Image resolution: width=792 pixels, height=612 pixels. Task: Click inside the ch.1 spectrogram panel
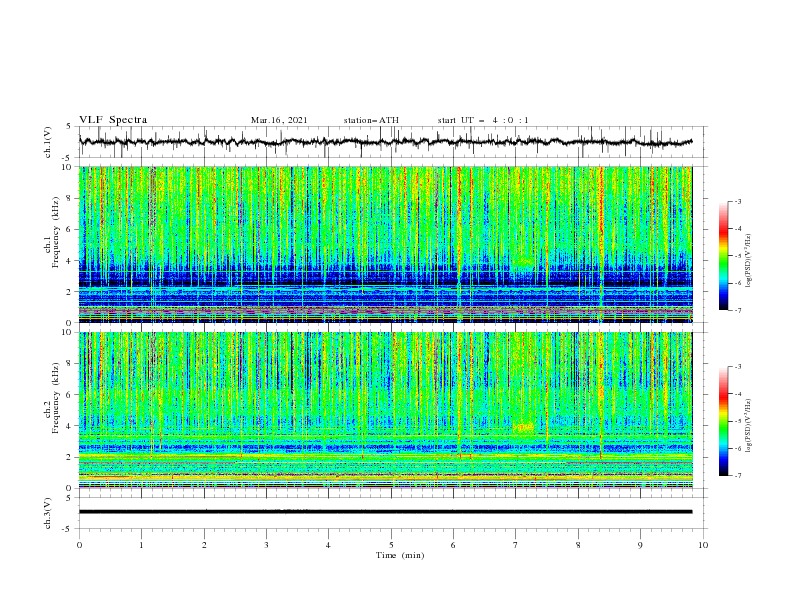(x=385, y=244)
